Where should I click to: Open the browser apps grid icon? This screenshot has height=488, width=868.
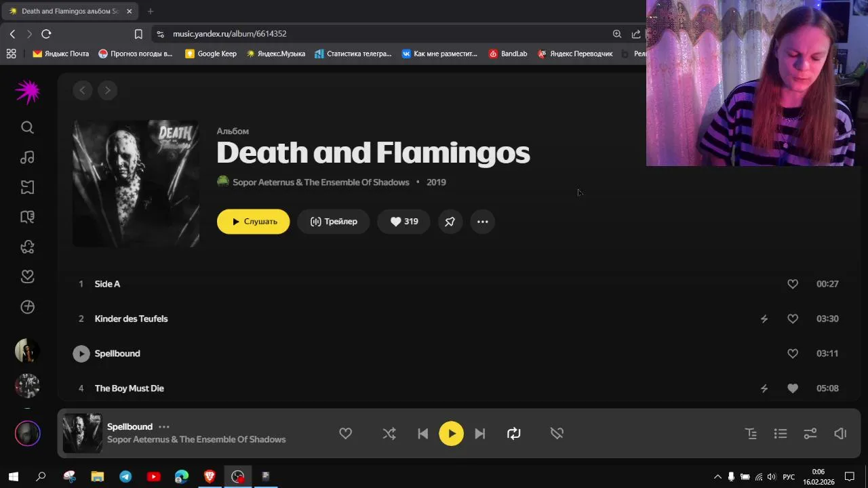pyautogui.click(x=11, y=54)
